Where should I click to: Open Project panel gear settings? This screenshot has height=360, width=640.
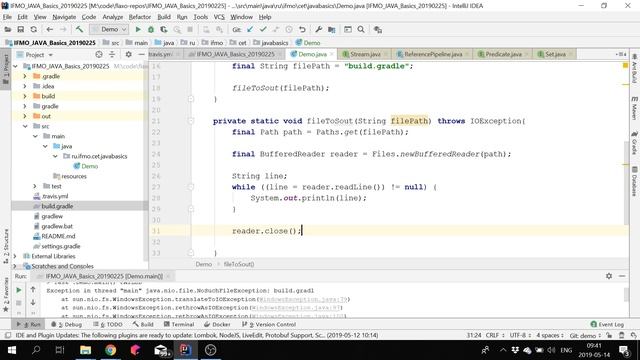[128, 54]
